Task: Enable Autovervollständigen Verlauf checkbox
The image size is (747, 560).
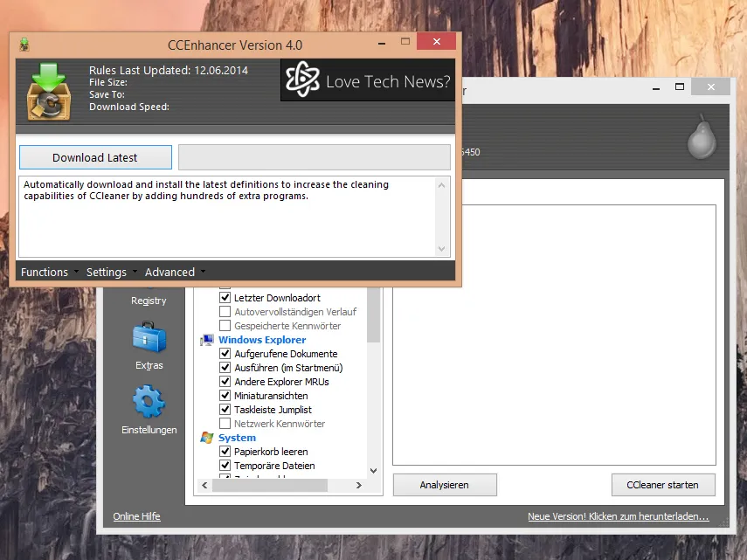Action: 225,312
